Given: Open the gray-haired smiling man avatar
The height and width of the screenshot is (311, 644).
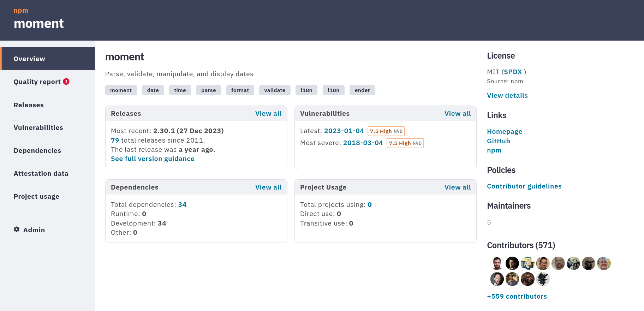Looking at the screenshot, I should [604, 263].
